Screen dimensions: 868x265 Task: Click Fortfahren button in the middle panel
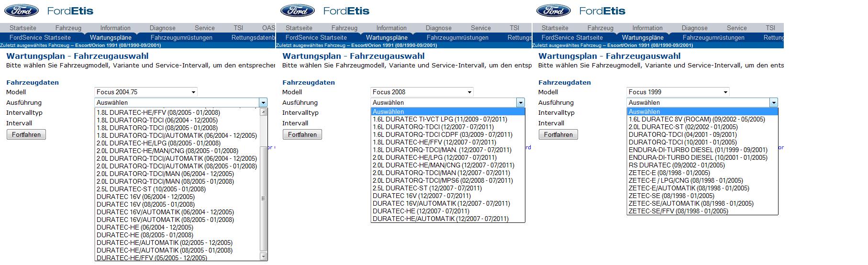tap(302, 134)
